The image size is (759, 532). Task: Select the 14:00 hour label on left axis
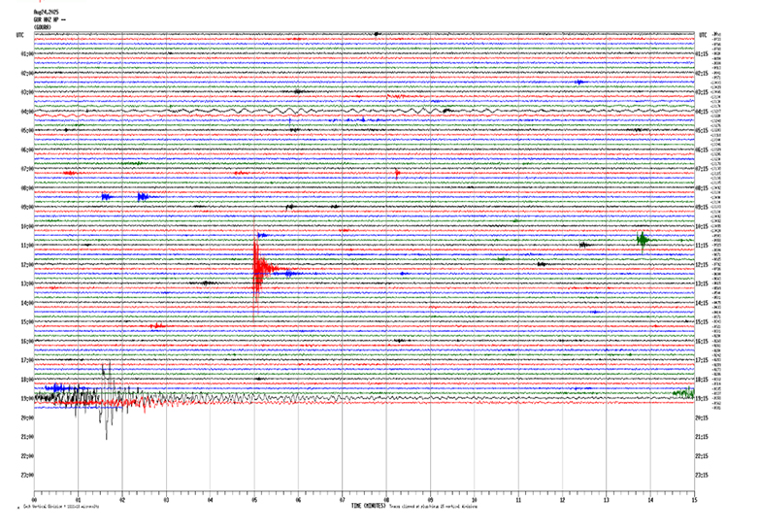coord(27,303)
